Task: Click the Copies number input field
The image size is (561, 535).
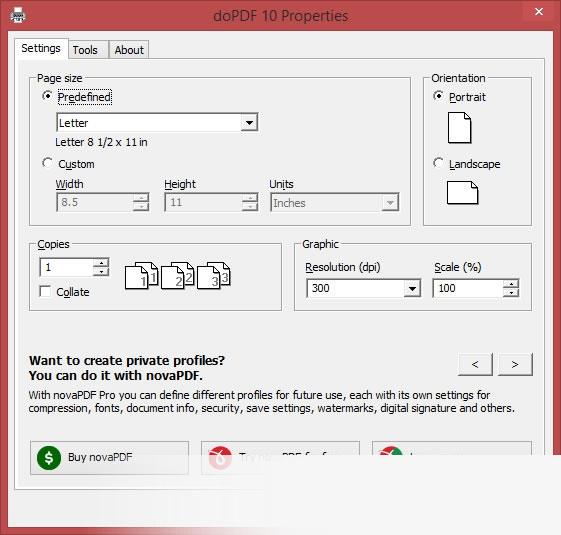Action: 66,267
